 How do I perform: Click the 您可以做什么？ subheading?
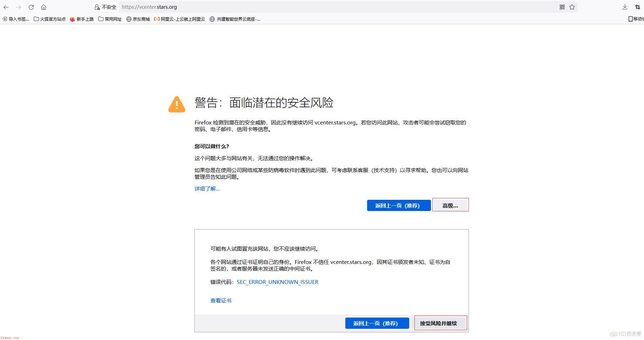(x=212, y=146)
